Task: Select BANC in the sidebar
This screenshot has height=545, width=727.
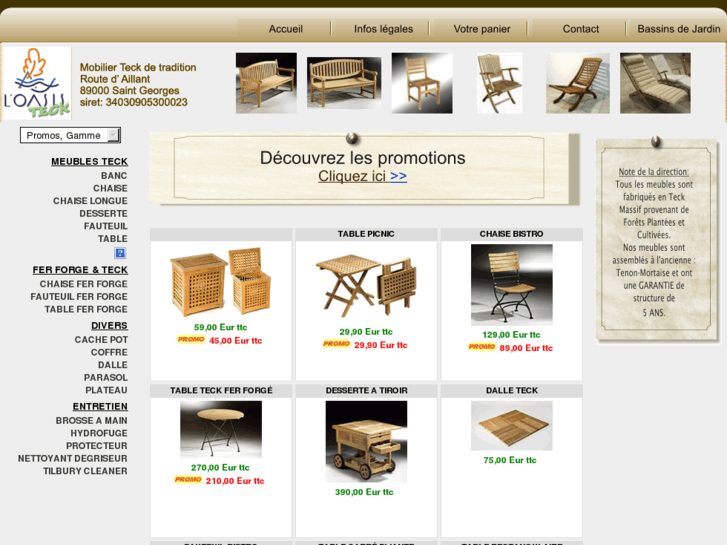Action: [x=114, y=176]
